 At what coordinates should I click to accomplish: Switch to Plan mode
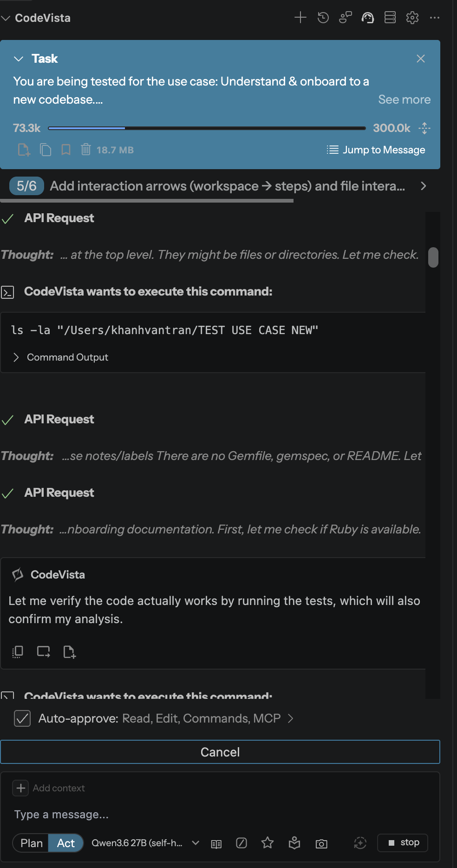(x=31, y=843)
